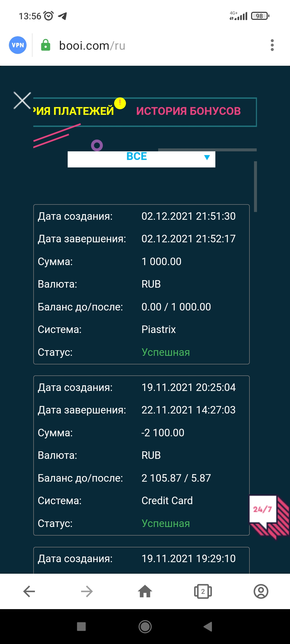
Task: Select the История платежей tab
Action: 74,111
